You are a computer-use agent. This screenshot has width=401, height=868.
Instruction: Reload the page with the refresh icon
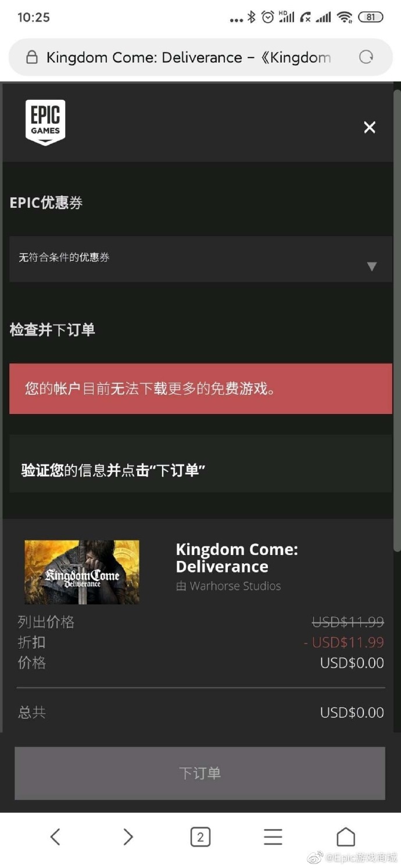(x=366, y=57)
